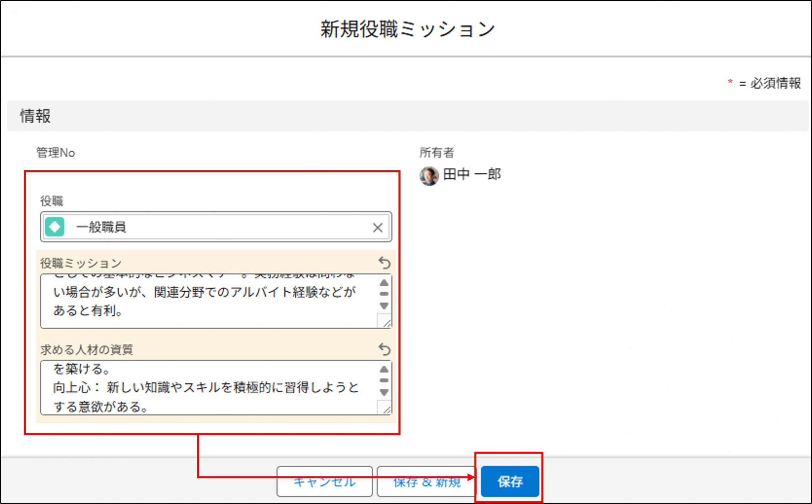Click the 保存 (Save) button
The width and height of the screenshot is (812, 504).
(x=509, y=481)
